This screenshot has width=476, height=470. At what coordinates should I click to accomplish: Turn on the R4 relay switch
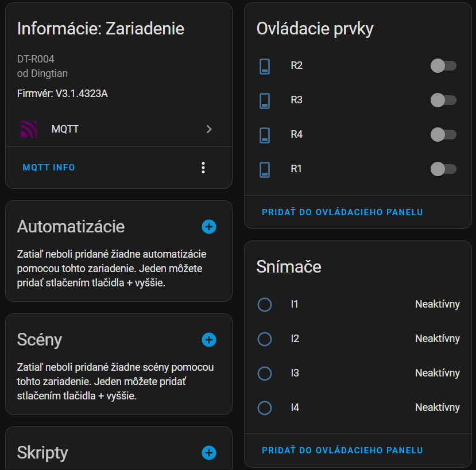443,134
